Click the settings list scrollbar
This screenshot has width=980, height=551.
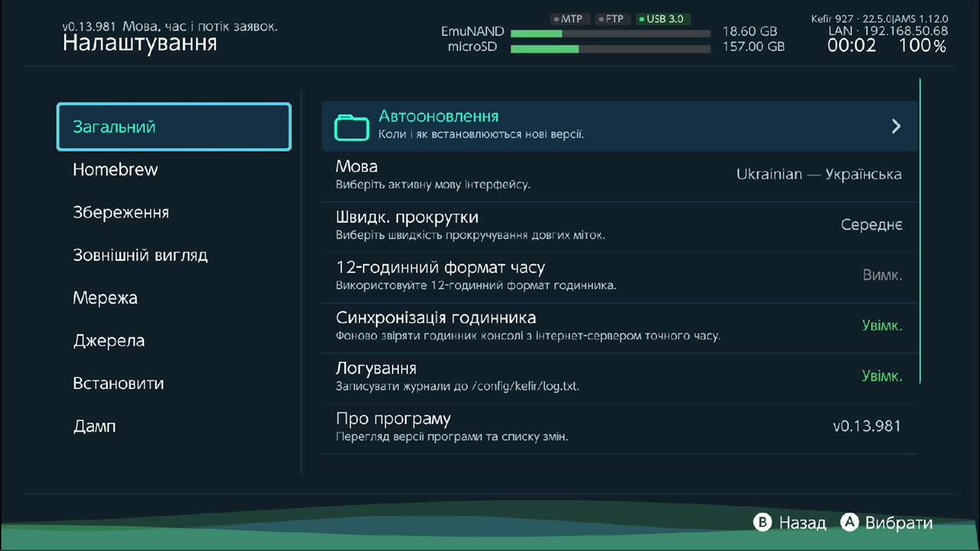click(x=920, y=230)
